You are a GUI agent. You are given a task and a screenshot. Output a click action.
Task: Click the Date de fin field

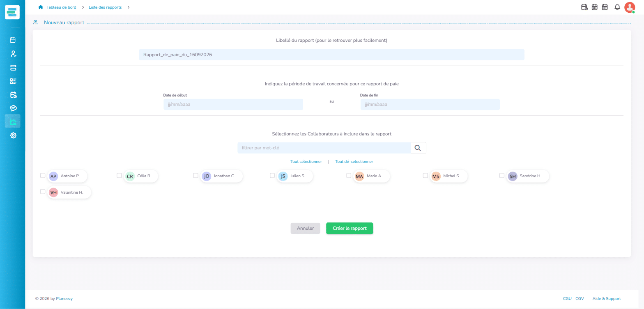point(430,104)
